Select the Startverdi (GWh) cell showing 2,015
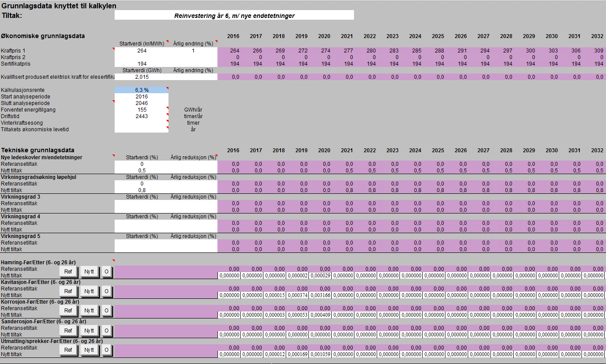The image size is (606, 364). tap(141, 77)
